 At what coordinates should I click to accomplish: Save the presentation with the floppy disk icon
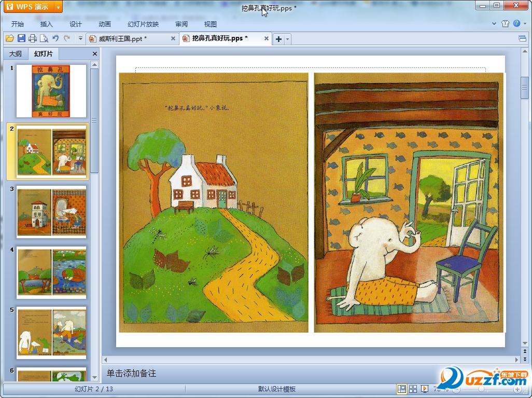pyautogui.click(x=21, y=38)
